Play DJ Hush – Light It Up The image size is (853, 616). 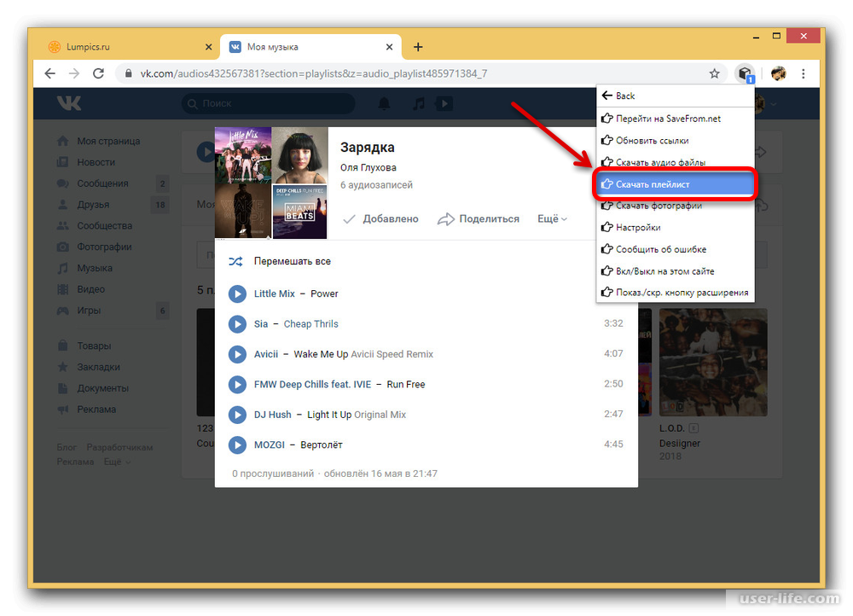pyautogui.click(x=237, y=416)
